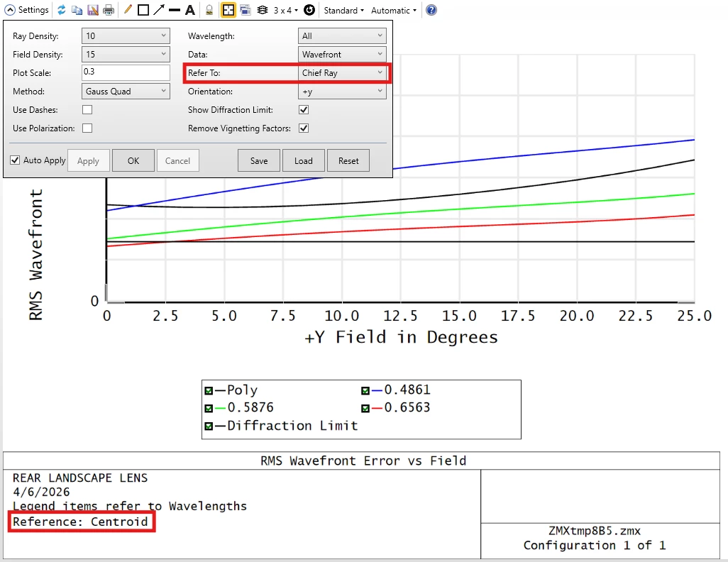Uncheck Remove Vignetting Factors checkbox
The image size is (728, 562).
click(304, 128)
